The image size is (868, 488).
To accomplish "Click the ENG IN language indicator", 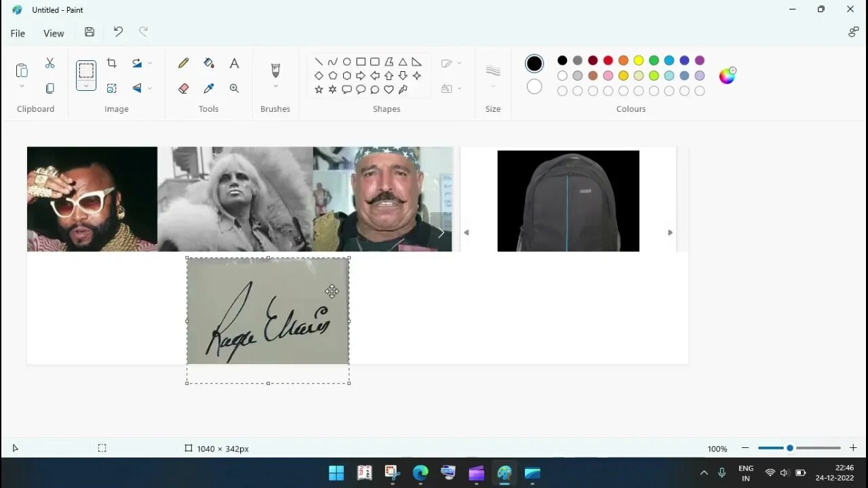I will tap(746, 473).
